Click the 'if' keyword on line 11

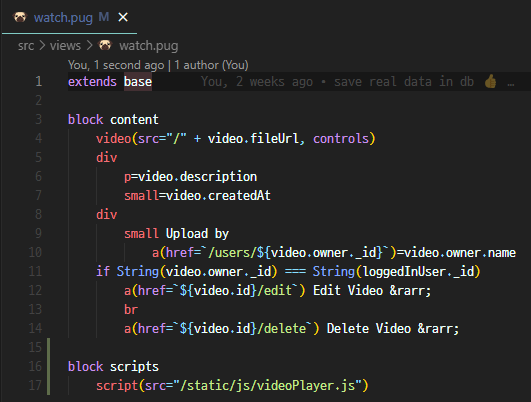coord(103,271)
